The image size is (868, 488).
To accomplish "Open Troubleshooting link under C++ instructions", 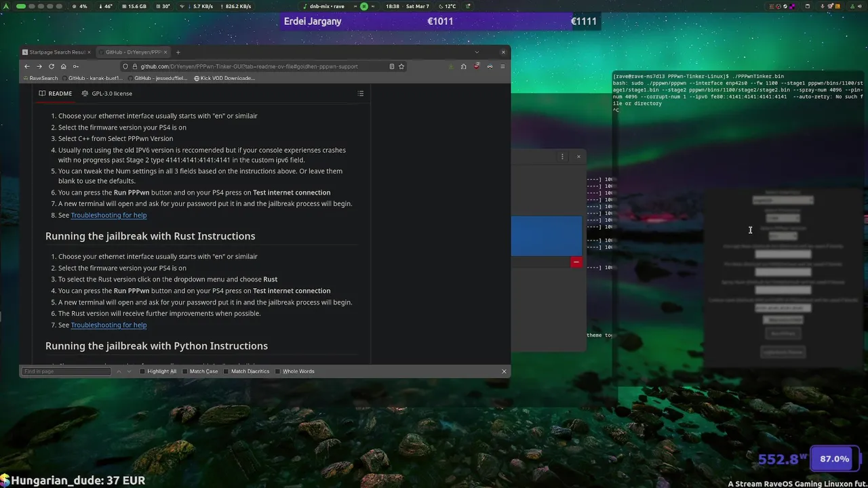I will [108, 215].
